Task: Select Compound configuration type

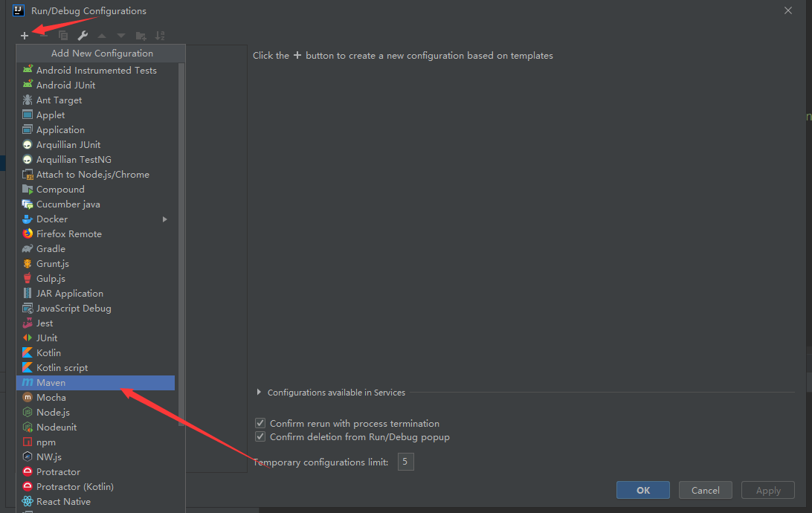Action: (96, 190)
